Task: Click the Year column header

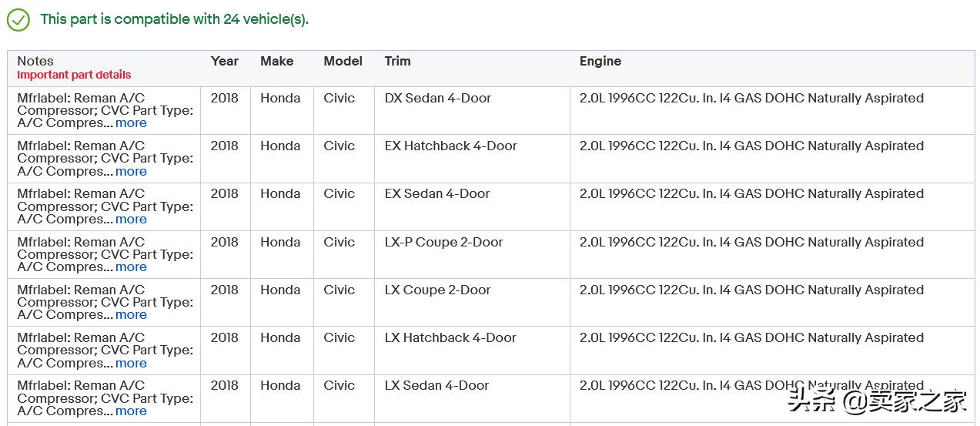Action: (225, 61)
